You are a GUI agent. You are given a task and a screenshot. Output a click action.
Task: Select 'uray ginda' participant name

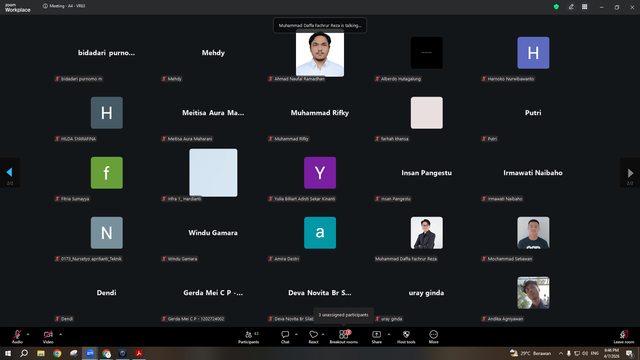click(x=427, y=293)
